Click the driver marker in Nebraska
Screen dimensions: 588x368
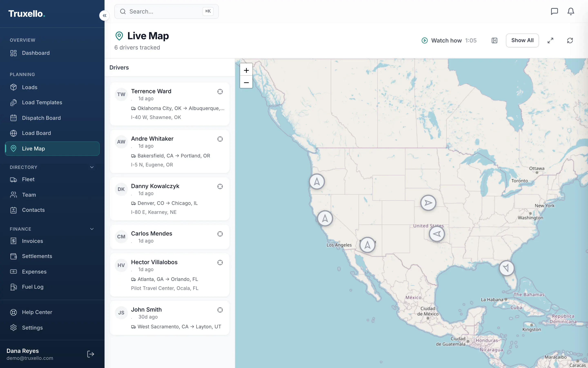[x=428, y=203]
